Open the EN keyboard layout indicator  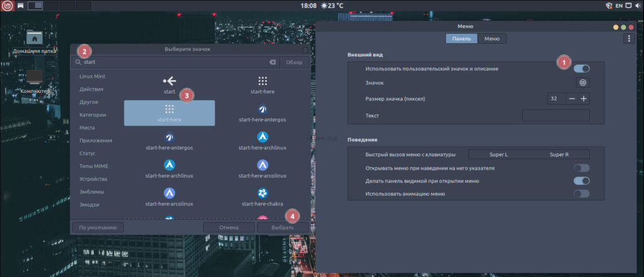(x=619, y=6)
